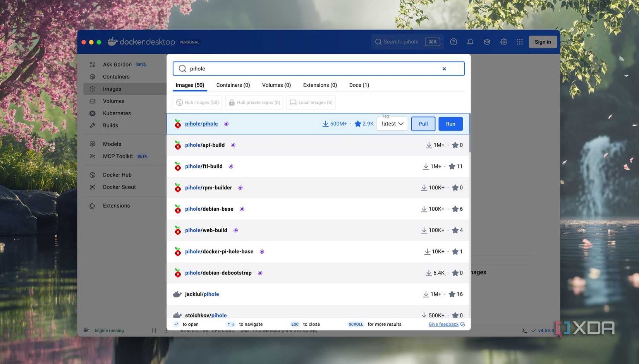Open the Learning Center graduation cap icon
Image resolution: width=639 pixels, height=364 pixels.
(487, 42)
